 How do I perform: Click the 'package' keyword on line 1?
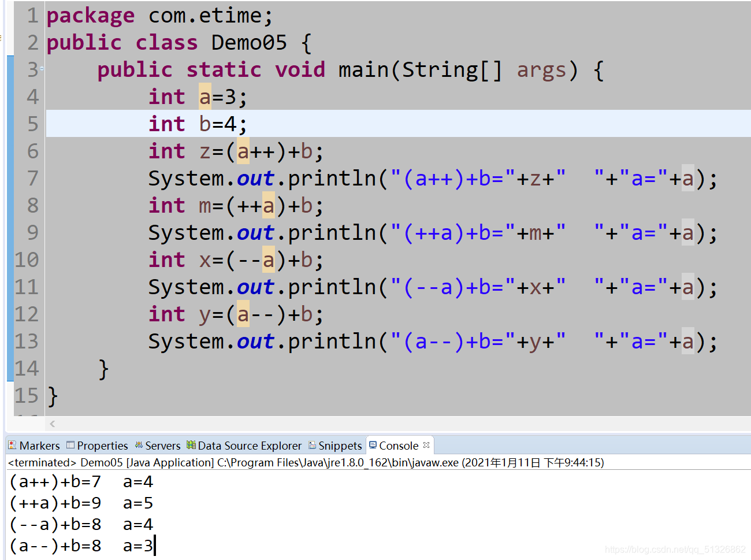[x=91, y=16]
